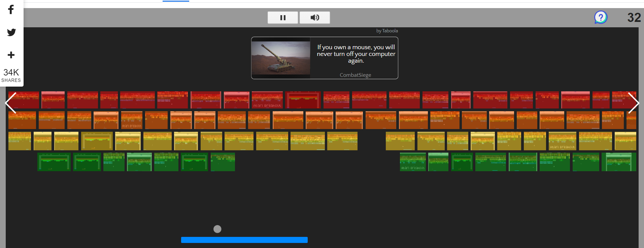Go to previous with the left arrow
The width and height of the screenshot is (644, 248).
(11, 103)
